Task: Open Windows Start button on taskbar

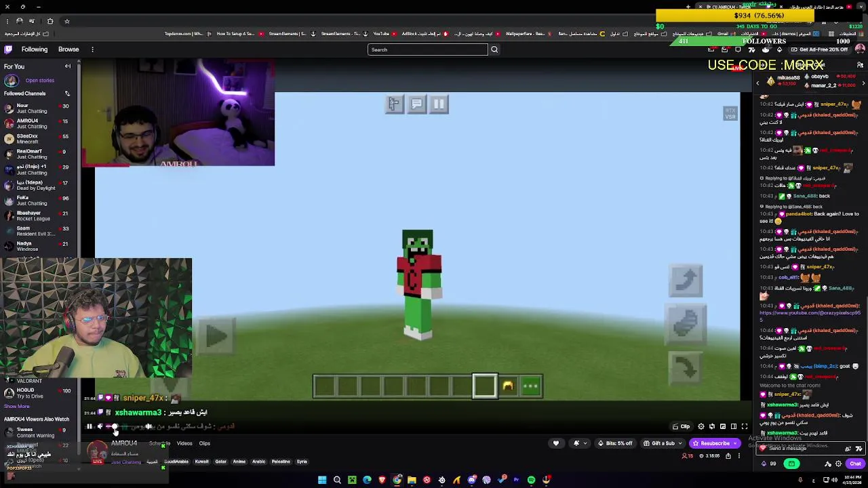Action: coord(322,481)
